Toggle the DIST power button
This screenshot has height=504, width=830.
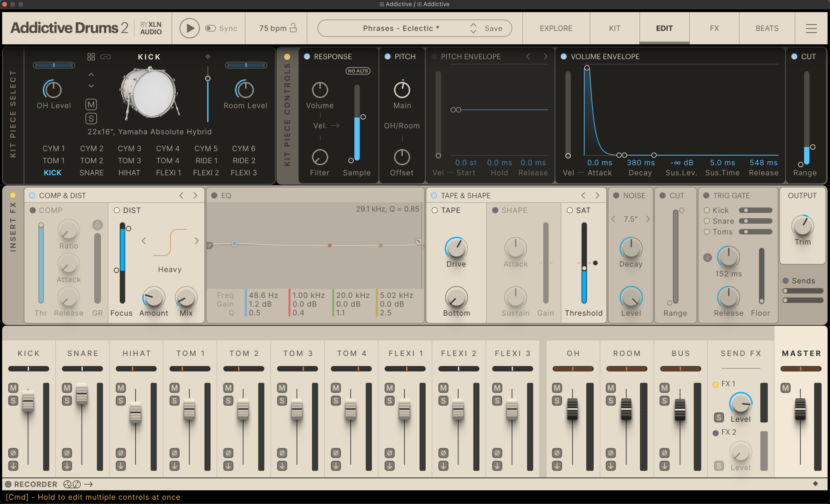(117, 210)
